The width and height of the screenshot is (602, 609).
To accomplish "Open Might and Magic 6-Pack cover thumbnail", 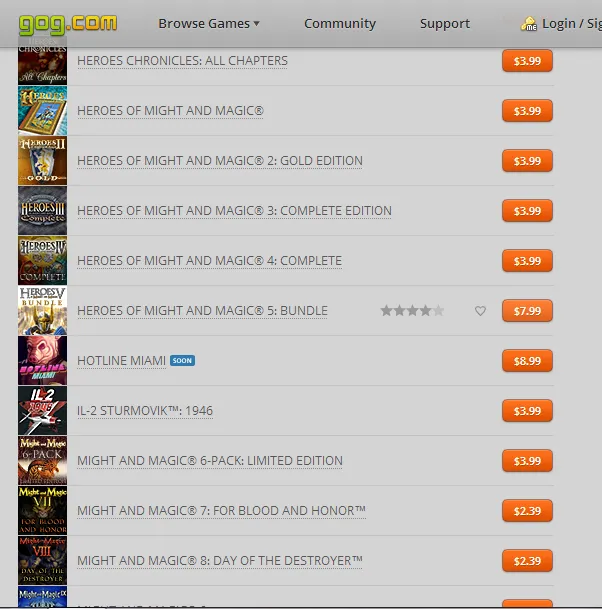I will 42,461.
